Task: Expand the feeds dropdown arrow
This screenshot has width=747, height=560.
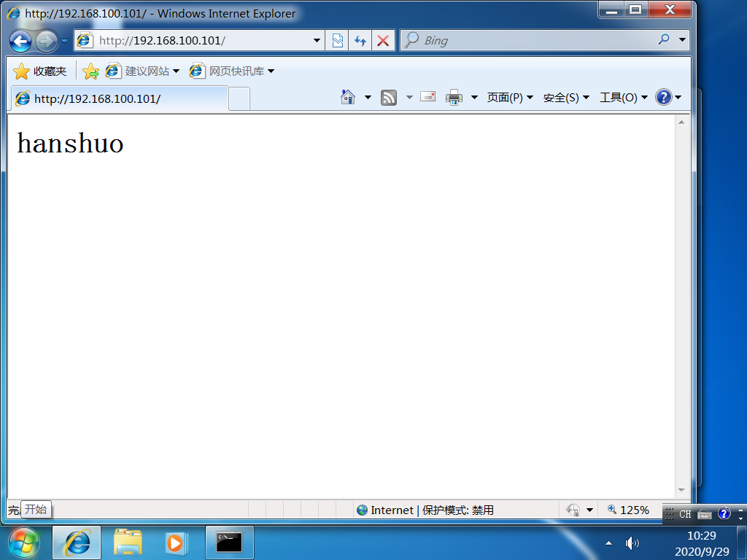Action: point(409,98)
